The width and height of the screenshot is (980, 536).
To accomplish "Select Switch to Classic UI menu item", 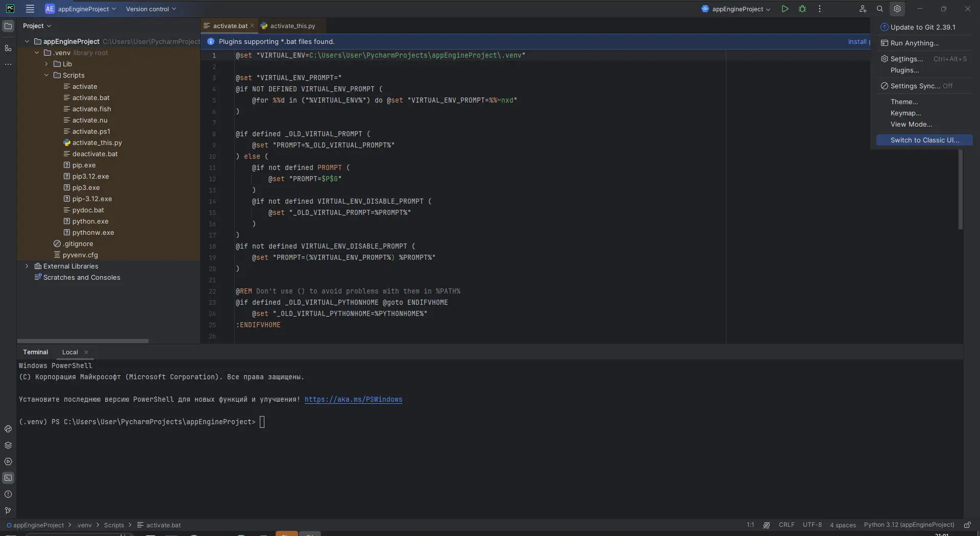I will coord(924,140).
